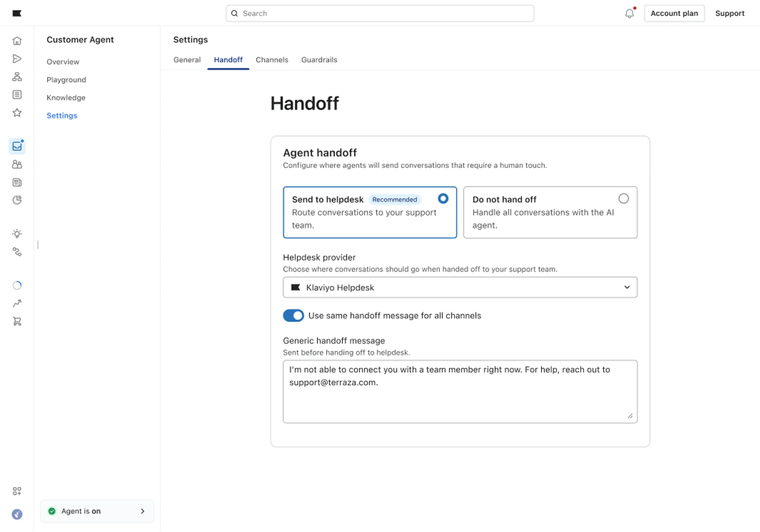Open the Support link

730,14
